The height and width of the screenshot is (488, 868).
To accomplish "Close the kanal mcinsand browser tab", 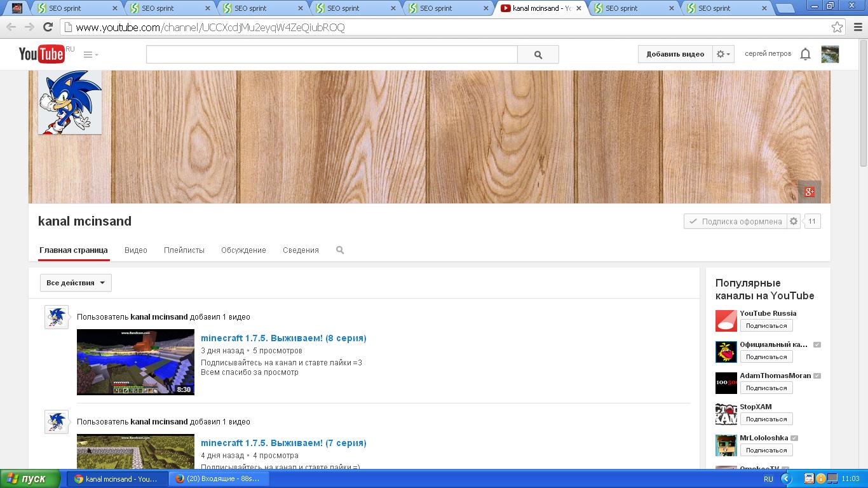I will coord(579,8).
